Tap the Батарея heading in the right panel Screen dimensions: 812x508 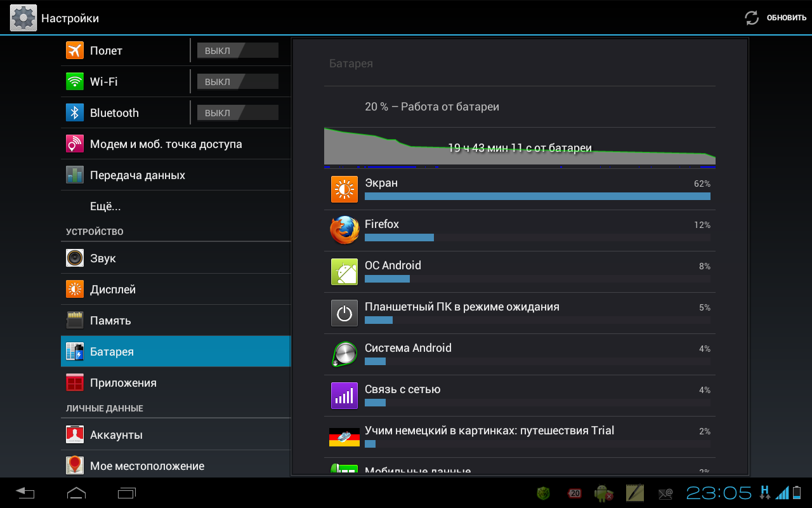[x=351, y=63]
